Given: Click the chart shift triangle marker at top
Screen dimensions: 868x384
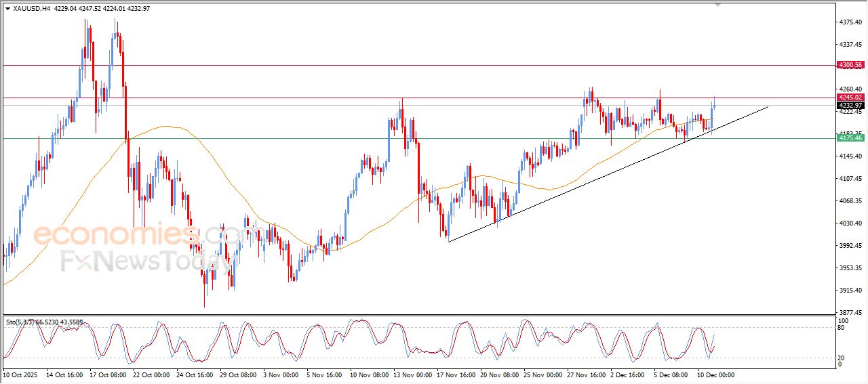Looking at the screenshot, I should point(718,5).
